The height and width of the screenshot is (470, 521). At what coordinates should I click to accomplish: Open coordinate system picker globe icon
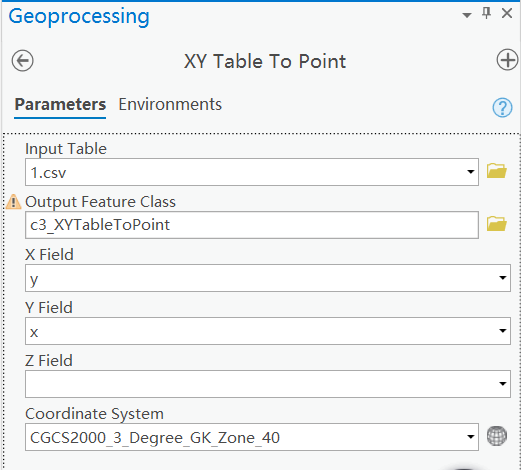[497, 436]
